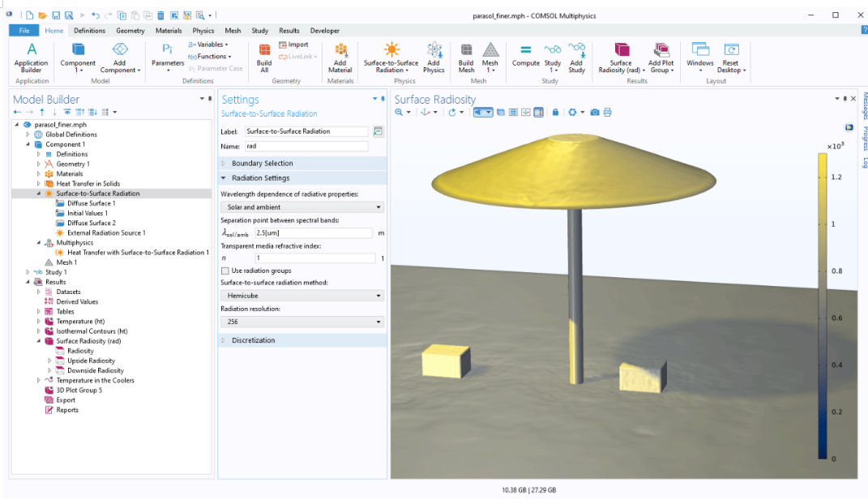Print graphics with printer icon
The width and height of the screenshot is (868, 499).
[x=607, y=113]
